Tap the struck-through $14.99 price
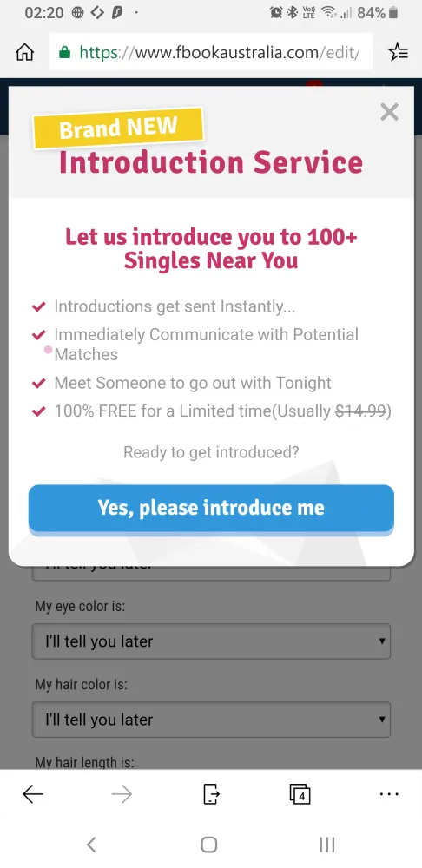422x868 pixels. [360, 411]
